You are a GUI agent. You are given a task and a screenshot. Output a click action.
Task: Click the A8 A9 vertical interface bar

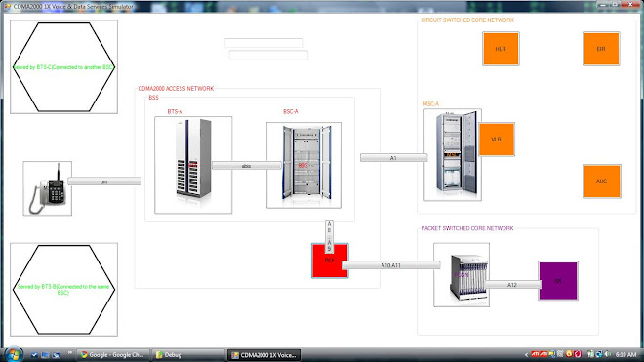pyautogui.click(x=329, y=236)
